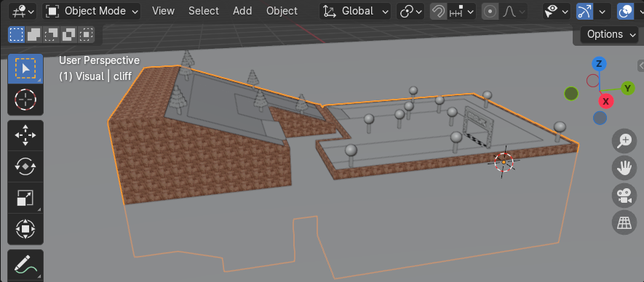Toggle proportional editing
The image size is (644, 282).
[x=490, y=11]
